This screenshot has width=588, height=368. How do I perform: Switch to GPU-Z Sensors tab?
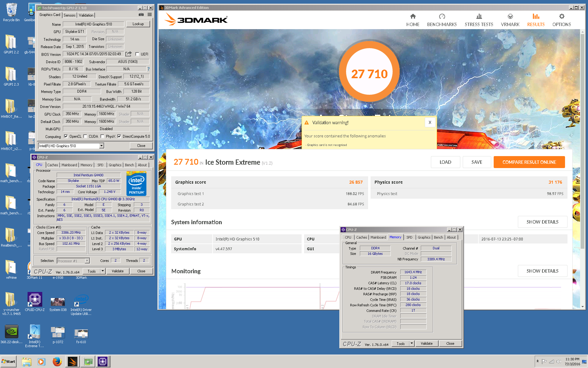[70, 15]
